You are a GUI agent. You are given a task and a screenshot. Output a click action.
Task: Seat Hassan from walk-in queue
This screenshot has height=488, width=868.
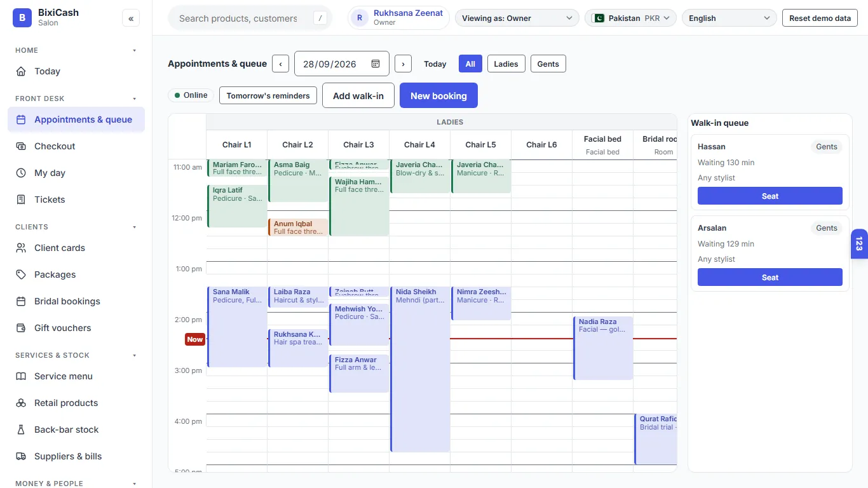pyautogui.click(x=770, y=196)
